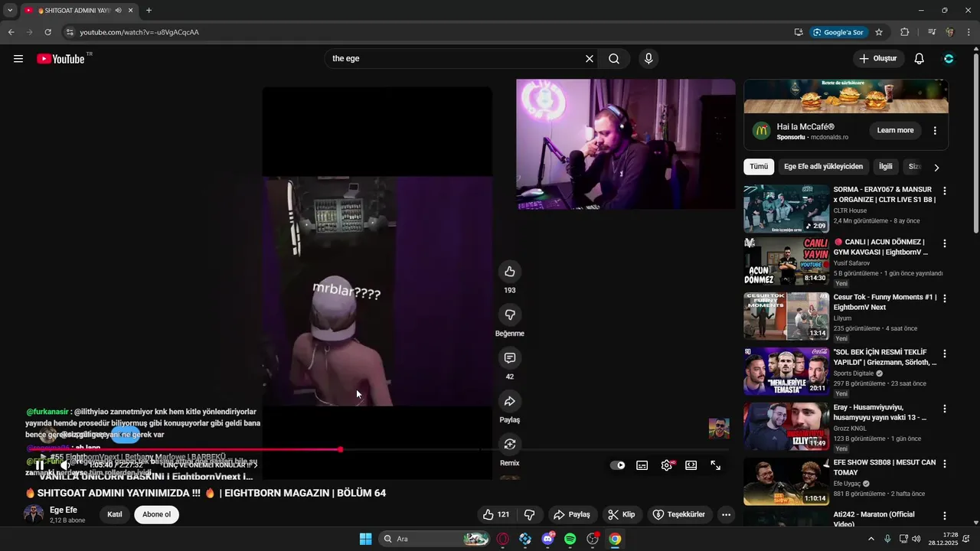Open options for EFE SHOW S3B08 video
Image resolution: width=980 pixels, height=551 pixels.
coord(944,464)
